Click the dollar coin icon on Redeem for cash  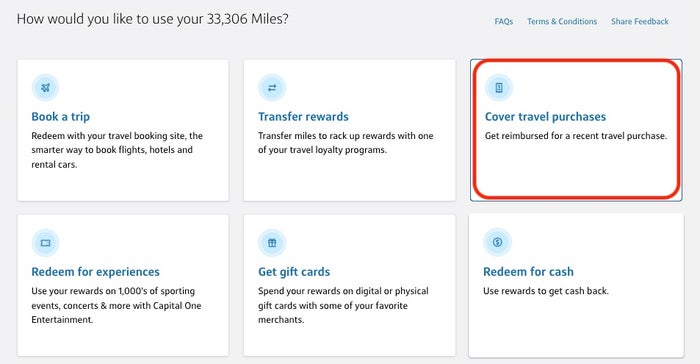[x=497, y=242]
